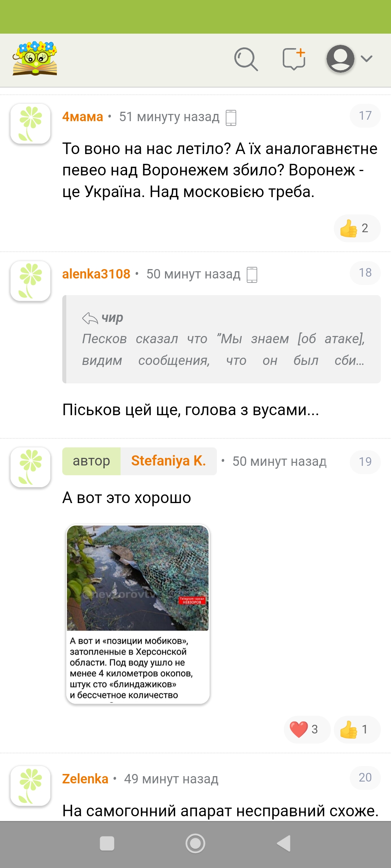Select comment number 20 badge
391x868 pixels.
coord(365,778)
